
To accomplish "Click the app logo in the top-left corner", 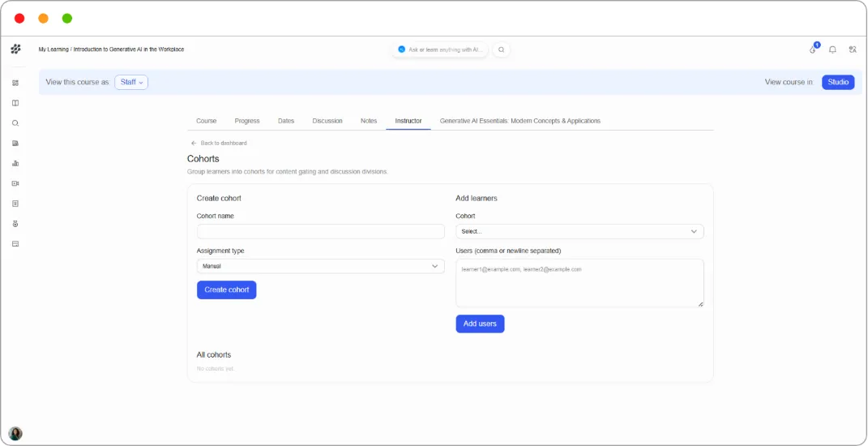I will pos(15,49).
